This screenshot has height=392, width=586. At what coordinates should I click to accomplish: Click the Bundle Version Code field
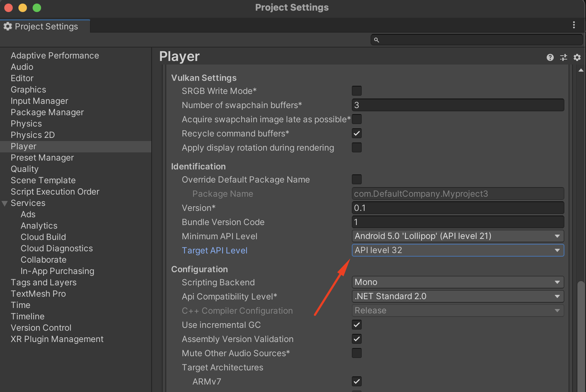click(457, 222)
